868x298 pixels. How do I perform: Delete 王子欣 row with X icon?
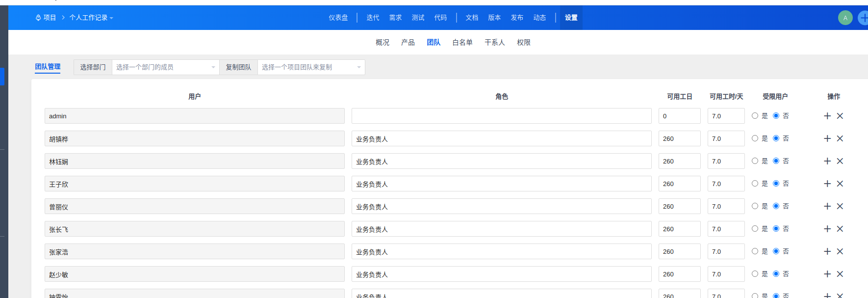(x=840, y=184)
